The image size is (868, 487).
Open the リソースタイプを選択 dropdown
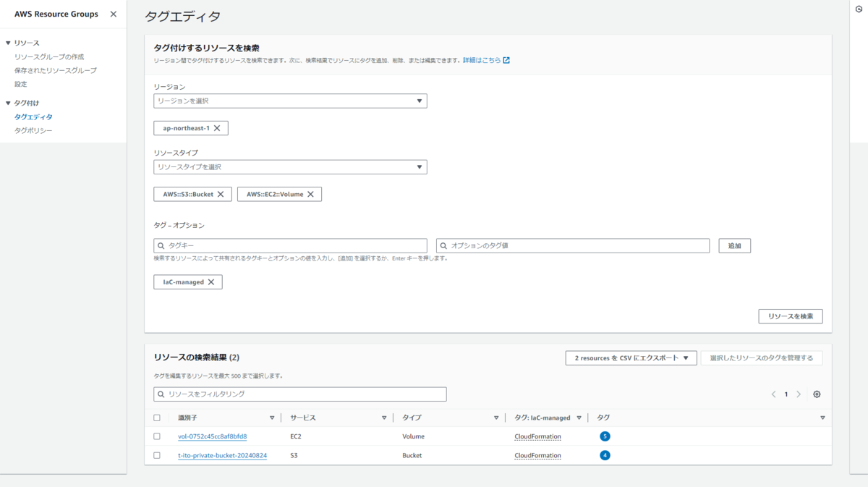coord(290,167)
